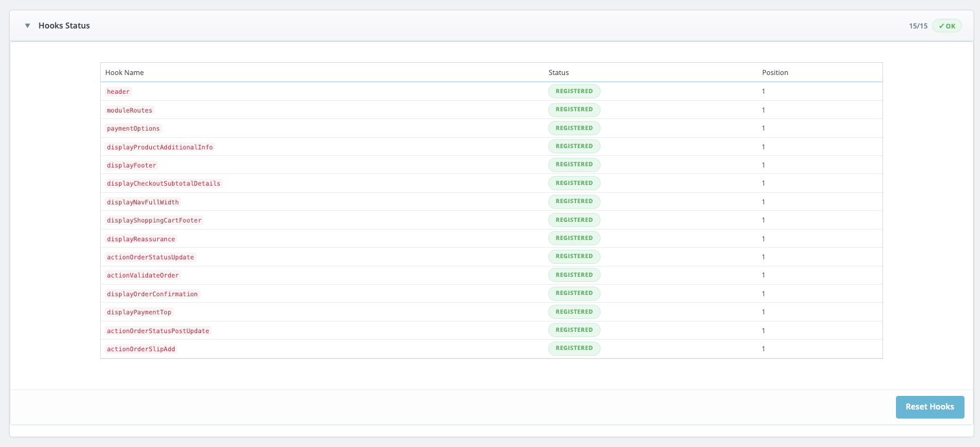Image resolution: width=980 pixels, height=447 pixels.
Task: Click REGISTERED badge for displayNavFullWidth
Action: tap(574, 202)
